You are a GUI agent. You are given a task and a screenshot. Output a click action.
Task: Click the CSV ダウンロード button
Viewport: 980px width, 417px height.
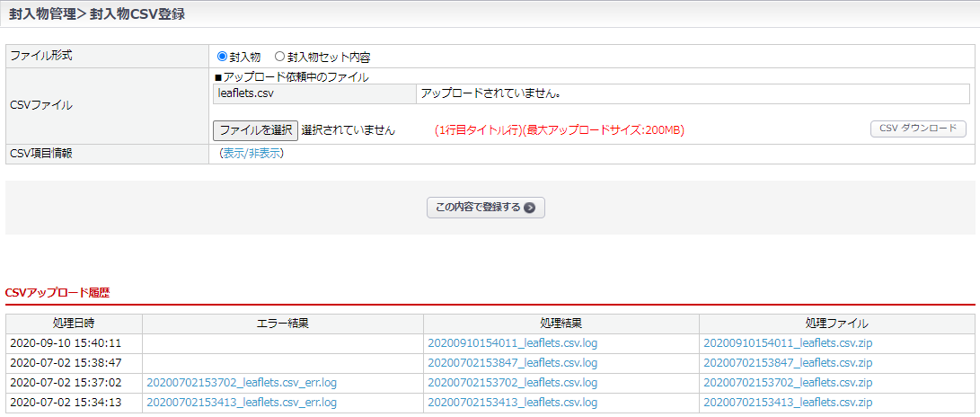[918, 129]
